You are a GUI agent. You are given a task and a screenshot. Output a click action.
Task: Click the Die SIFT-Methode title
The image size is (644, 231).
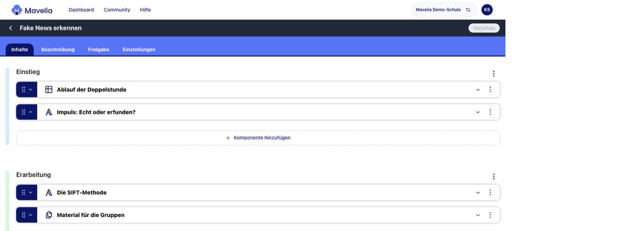(x=82, y=192)
